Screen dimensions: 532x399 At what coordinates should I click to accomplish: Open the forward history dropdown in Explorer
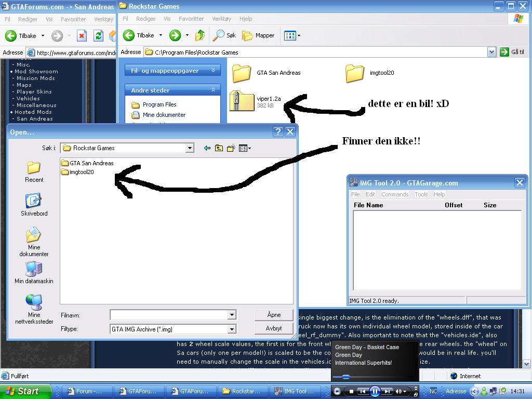coord(187,35)
